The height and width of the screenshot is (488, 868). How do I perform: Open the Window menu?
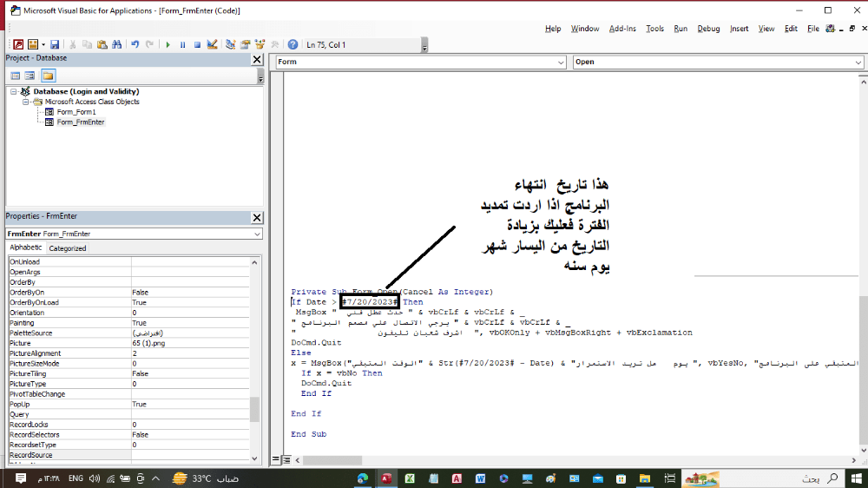pos(585,29)
